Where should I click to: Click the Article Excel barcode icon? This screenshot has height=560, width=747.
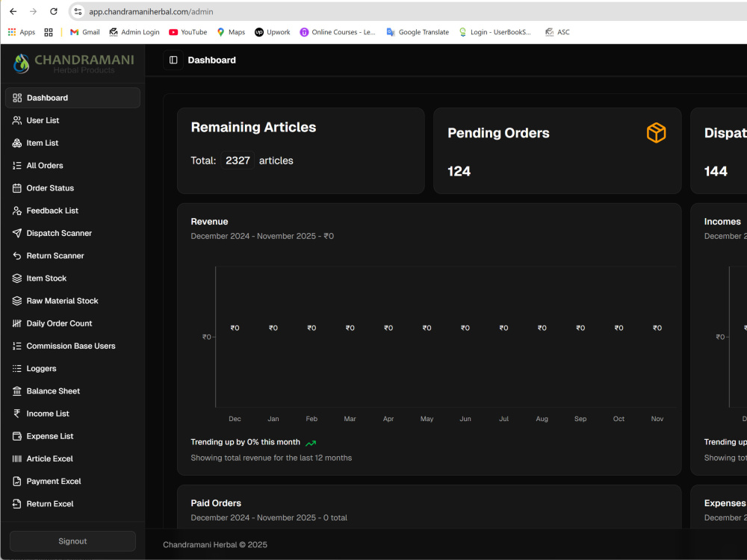17,458
